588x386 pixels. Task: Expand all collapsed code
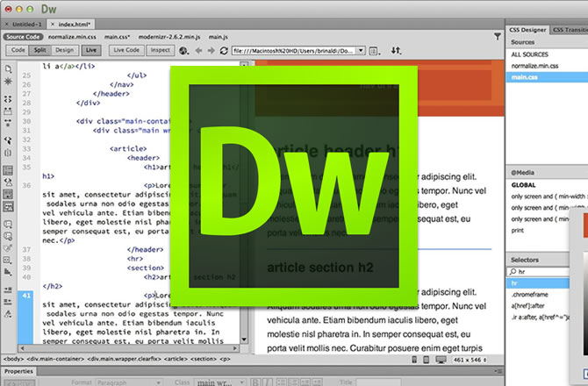pyautogui.click(x=8, y=123)
